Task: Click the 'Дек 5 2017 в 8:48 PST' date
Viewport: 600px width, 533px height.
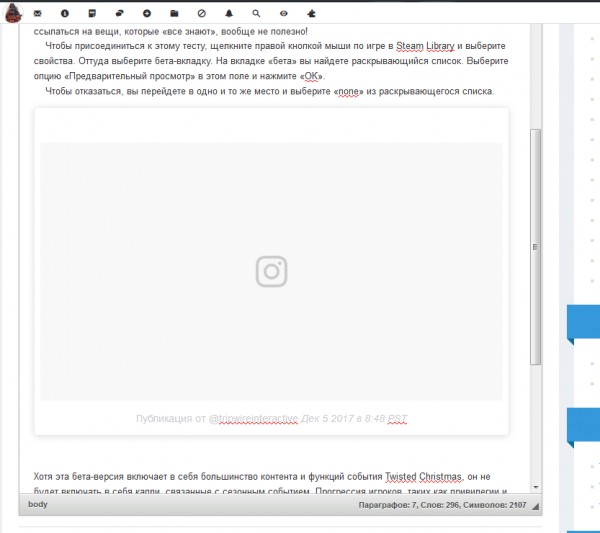Action: pos(354,418)
